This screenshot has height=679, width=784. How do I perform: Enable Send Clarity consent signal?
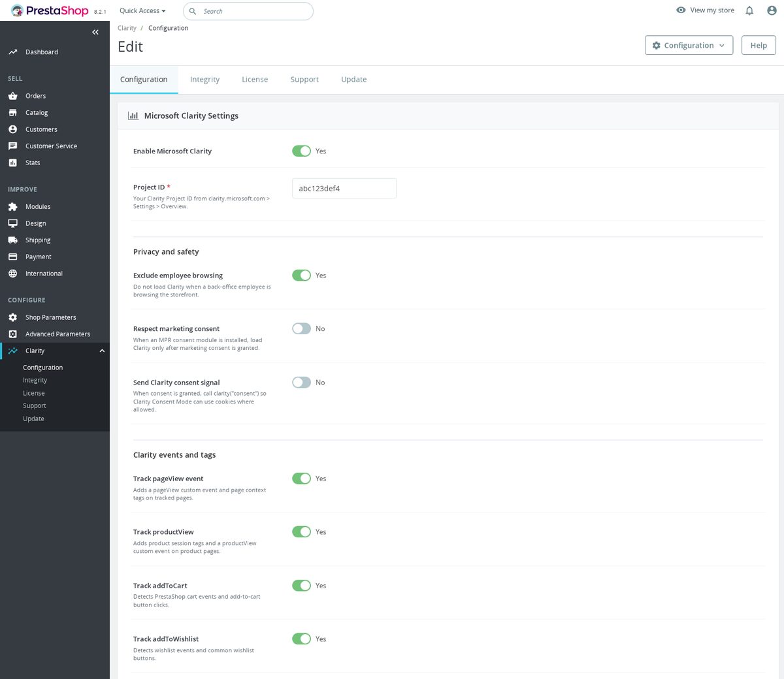(x=301, y=382)
